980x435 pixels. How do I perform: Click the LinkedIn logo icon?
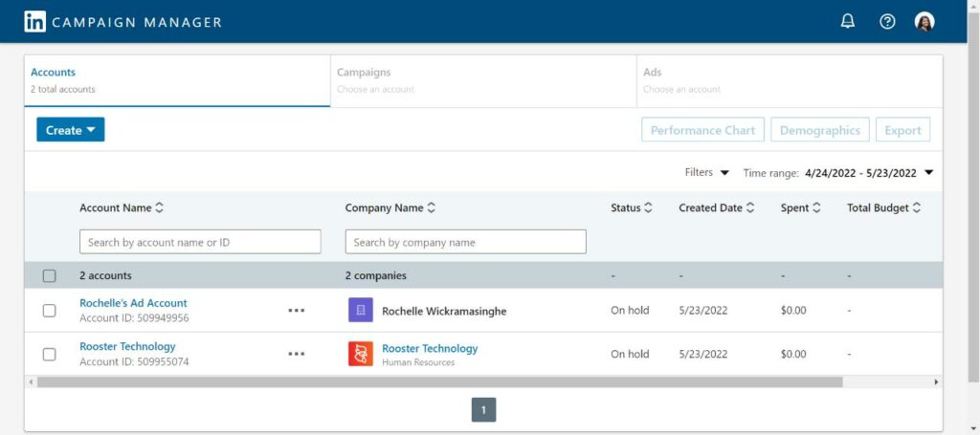35,22
